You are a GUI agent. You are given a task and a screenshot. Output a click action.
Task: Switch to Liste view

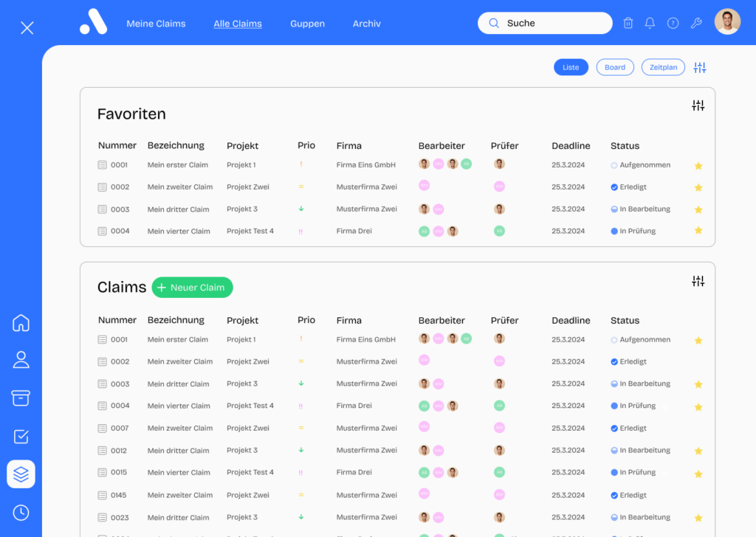[571, 67]
